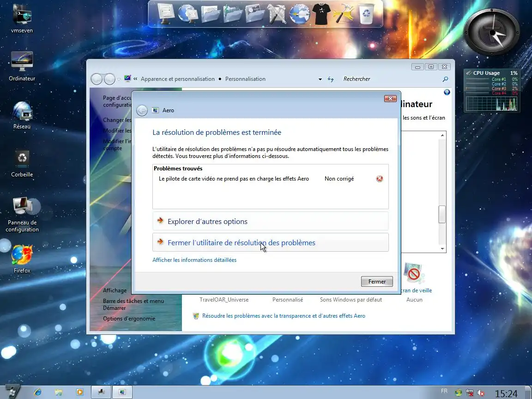Click the muted volume tray icon

tap(481, 393)
